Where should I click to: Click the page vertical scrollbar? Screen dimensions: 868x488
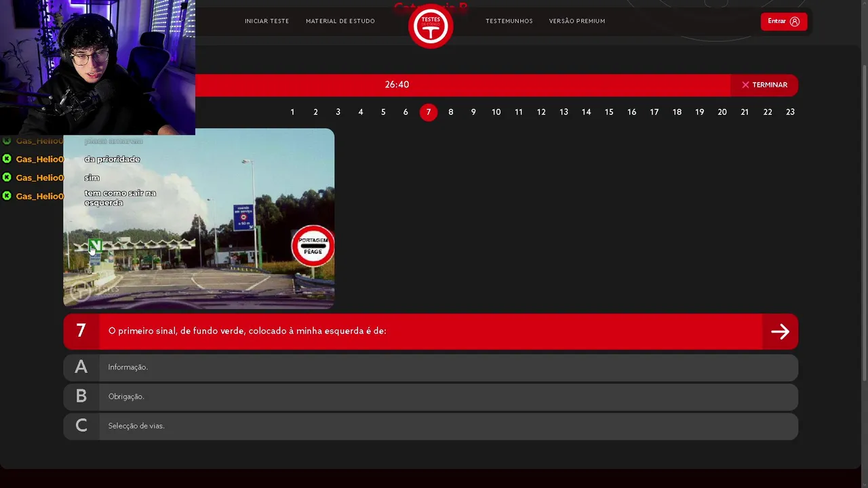click(x=864, y=224)
